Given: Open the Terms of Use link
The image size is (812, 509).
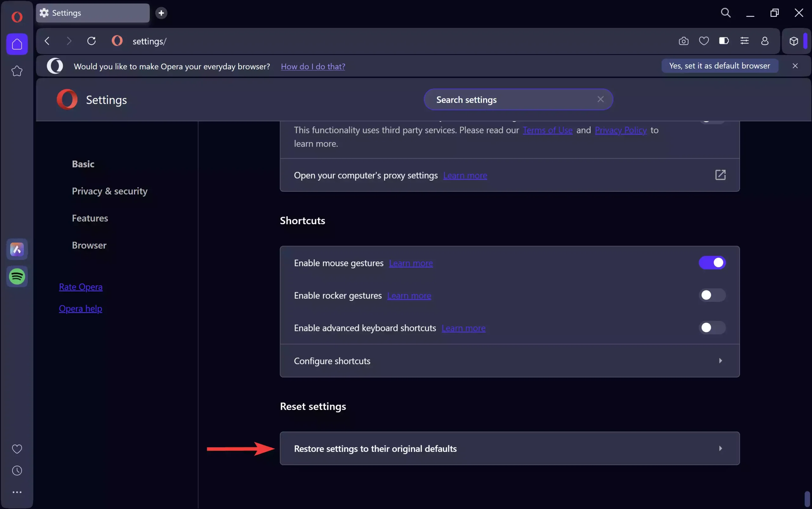Looking at the screenshot, I should pyautogui.click(x=547, y=130).
